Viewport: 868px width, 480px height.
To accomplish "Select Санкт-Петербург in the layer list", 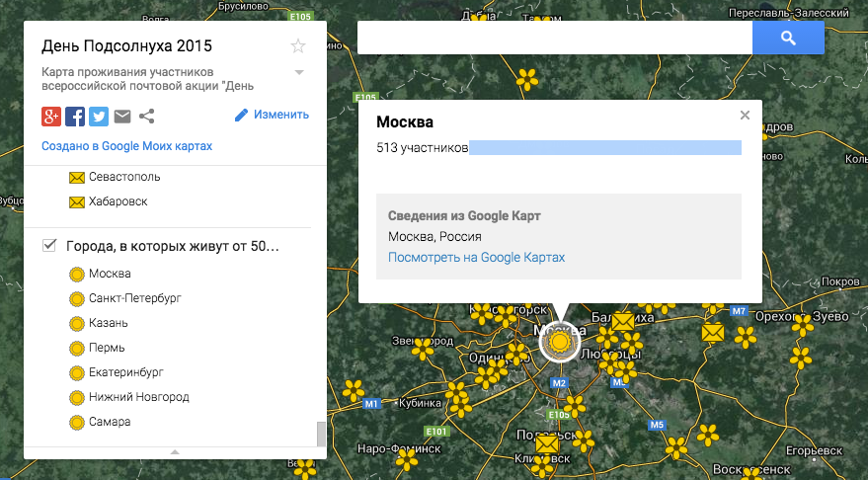I will [x=135, y=298].
